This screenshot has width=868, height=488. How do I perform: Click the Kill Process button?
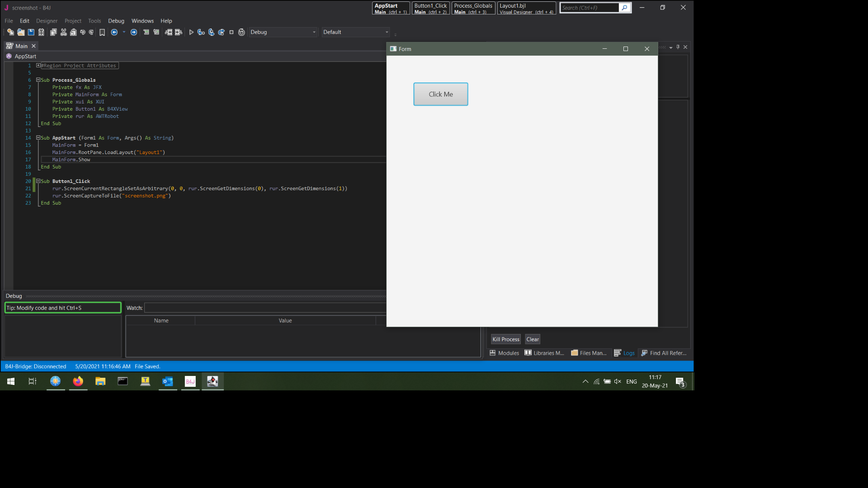coord(505,339)
